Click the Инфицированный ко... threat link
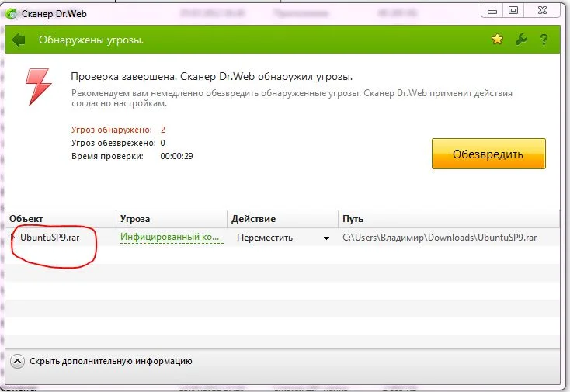The width and height of the screenshot is (570, 392). (170, 237)
